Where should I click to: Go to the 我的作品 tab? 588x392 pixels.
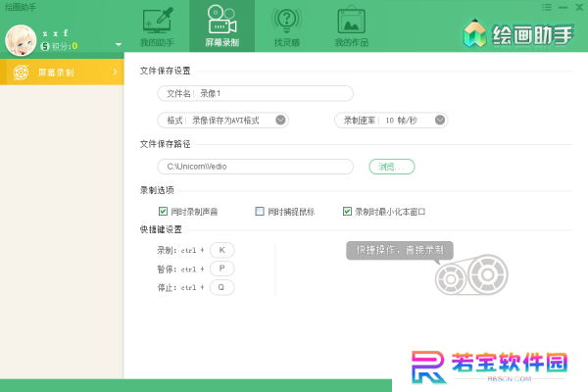click(x=352, y=26)
